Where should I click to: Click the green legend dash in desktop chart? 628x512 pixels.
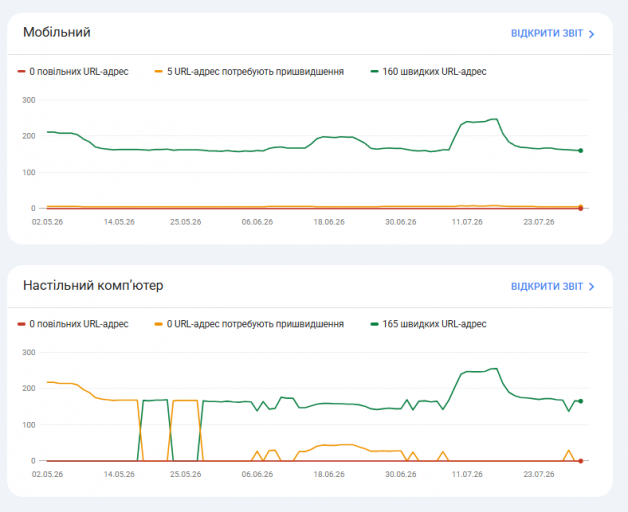coord(374,324)
